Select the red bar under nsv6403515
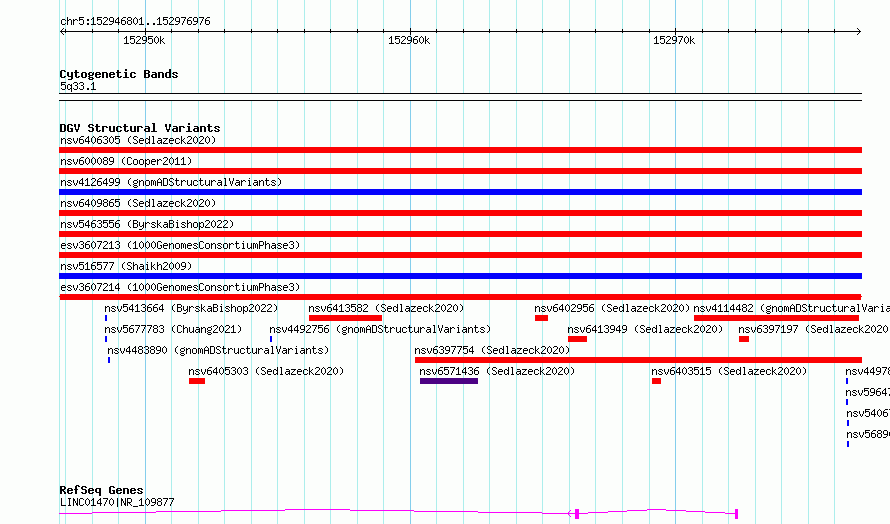890x524 pixels. point(657,381)
